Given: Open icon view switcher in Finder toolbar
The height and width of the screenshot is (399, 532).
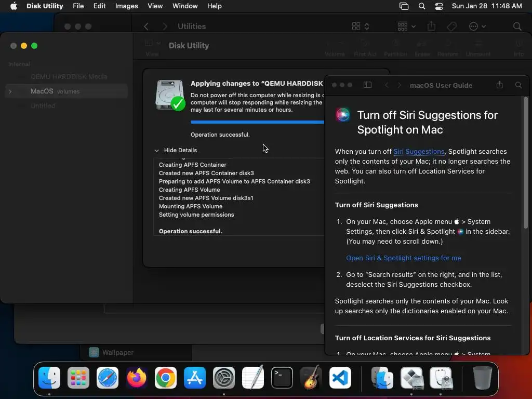Looking at the screenshot, I should tap(361, 26).
